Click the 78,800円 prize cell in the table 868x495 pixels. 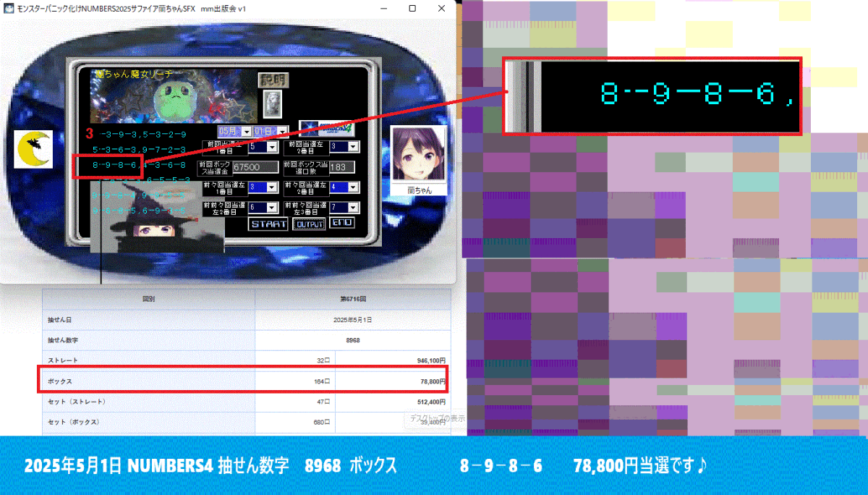tap(393, 381)
